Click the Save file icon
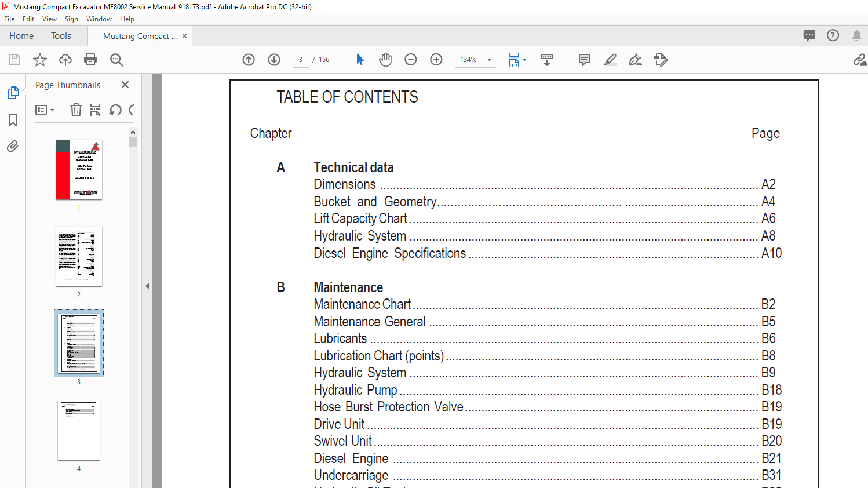The width and height of the screenshot is (868, 488). pos(14,60)
